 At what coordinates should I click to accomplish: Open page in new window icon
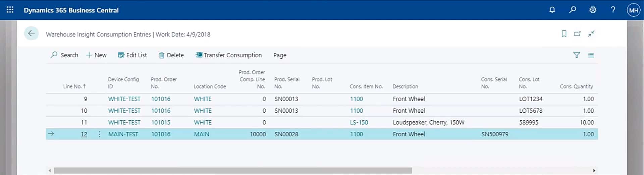pyautogui.click(x=577, y=34)
